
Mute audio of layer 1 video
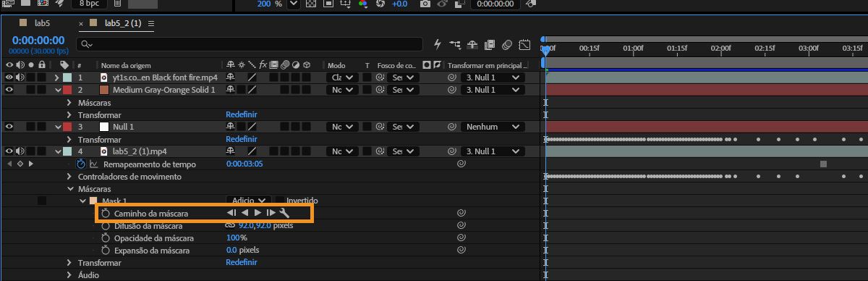pos(20,77)
